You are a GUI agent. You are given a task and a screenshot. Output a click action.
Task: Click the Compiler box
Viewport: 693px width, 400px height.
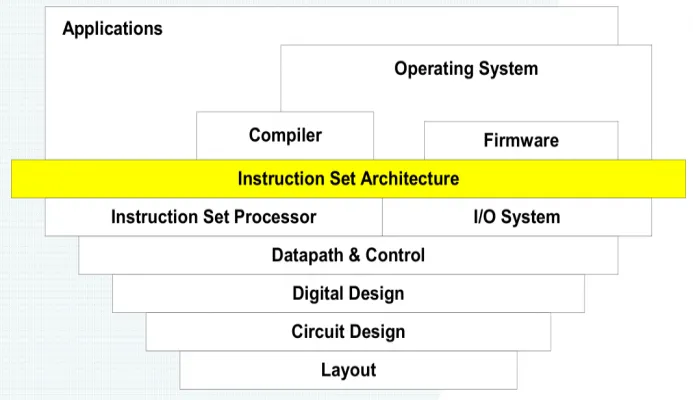pyautogui.click(x=285, y=136)
